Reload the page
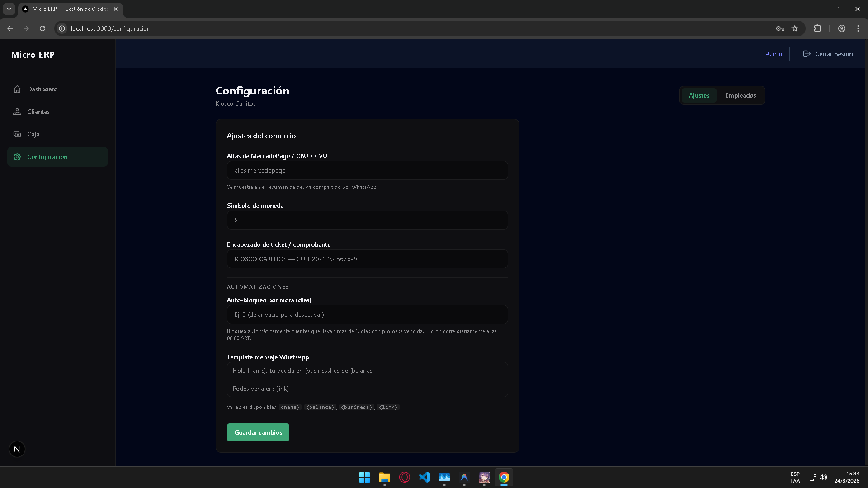868x488 pixels. (42, 28)
